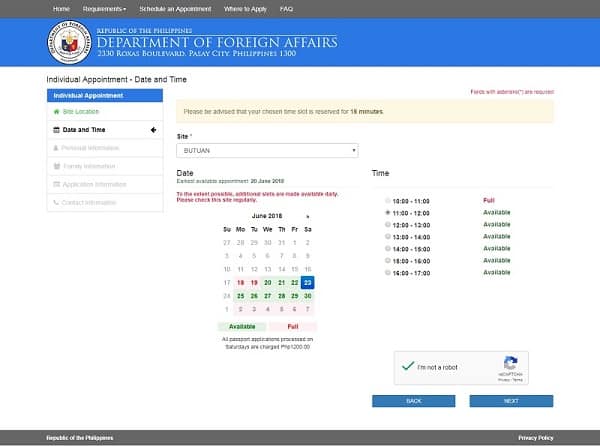600x446 pixels.
Task: Click the person icon beside Personal Information
Action: (56, 148)
